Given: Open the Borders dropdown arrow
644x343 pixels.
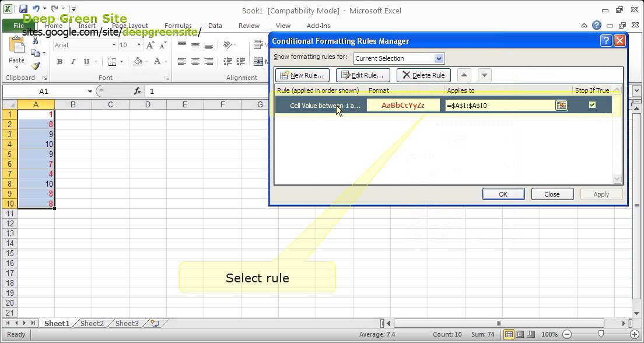Looking at the screenshot, I should pyautogui.click(x=121, y=62).
